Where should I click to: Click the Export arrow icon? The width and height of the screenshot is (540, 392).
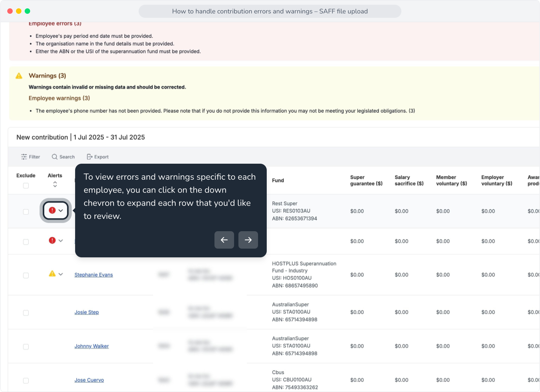90,157
